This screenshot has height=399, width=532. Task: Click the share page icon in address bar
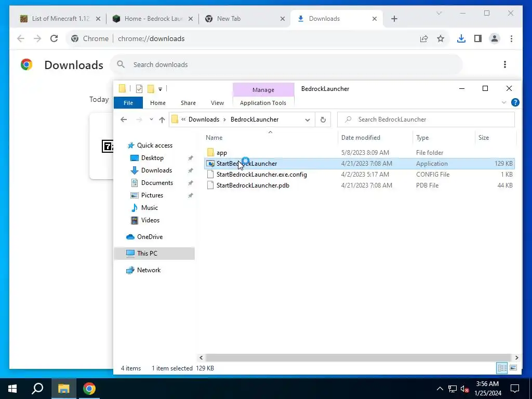coord(424,38)
